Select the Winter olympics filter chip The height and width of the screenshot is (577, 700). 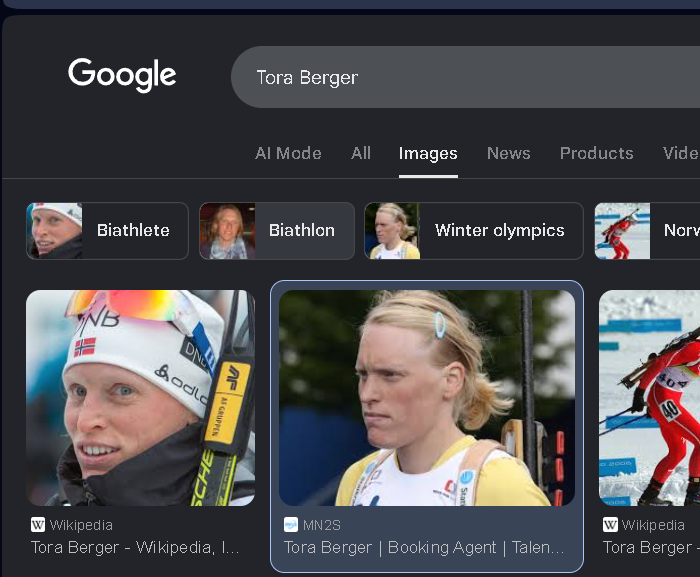pos(474,231)
